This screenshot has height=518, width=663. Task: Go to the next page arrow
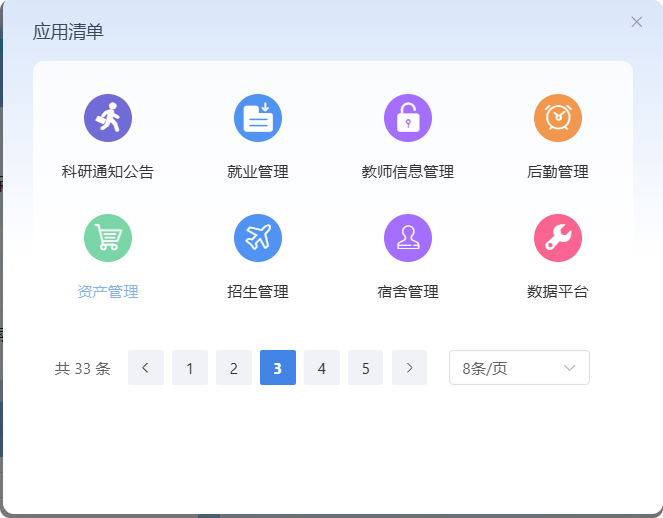point(409,368)
